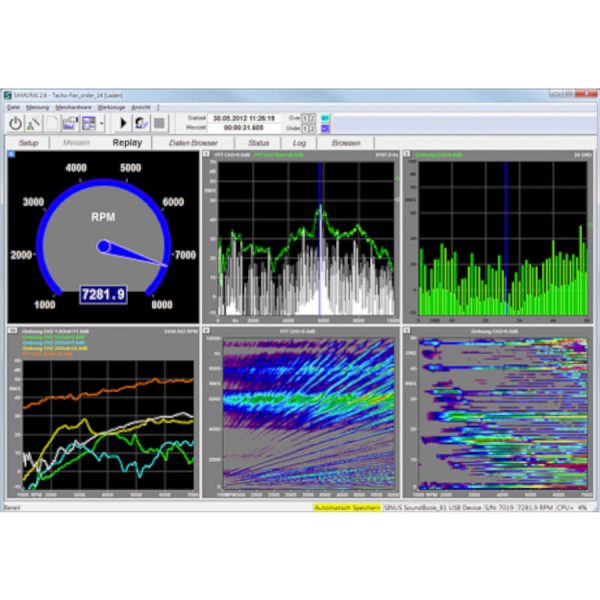
Task: Start replay with the play button
Action: [123, 123]
